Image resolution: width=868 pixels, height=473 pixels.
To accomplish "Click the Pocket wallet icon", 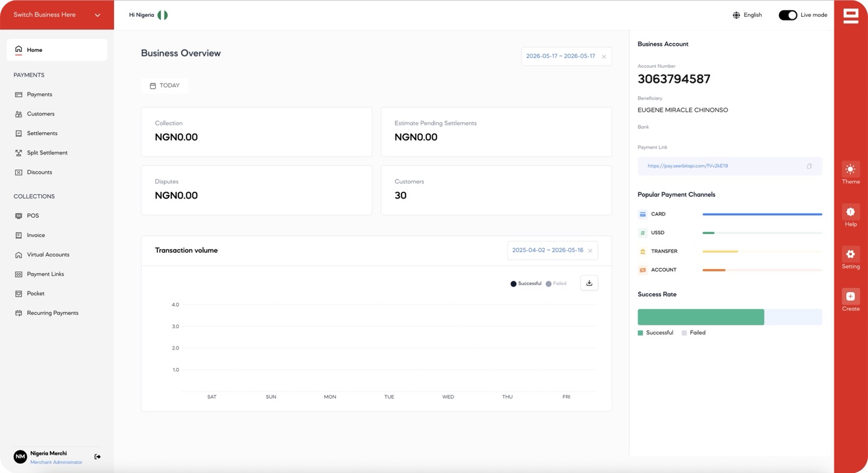I will pos(19,294).
